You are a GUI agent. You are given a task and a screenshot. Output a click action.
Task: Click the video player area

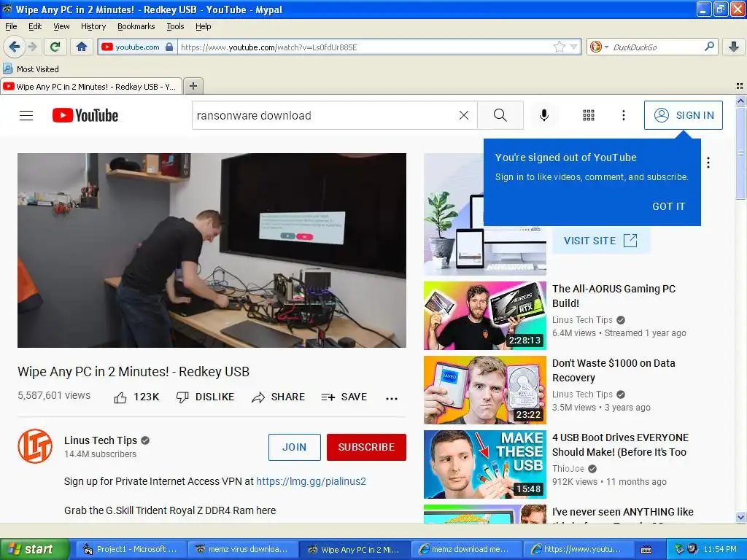click(x=212, y=251)
